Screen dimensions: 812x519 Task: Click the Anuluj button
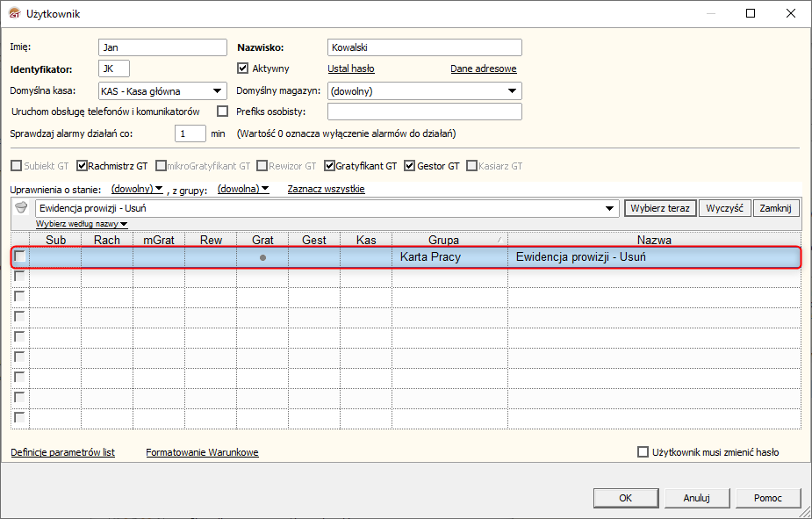(x=696, y=498)
